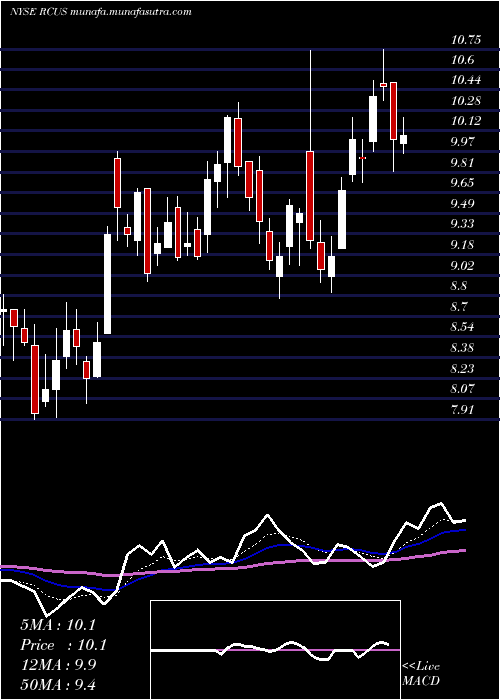The image size is (500, 700).
Task: Click the '5MA : 10.1' reading
Action: coord(58,625)
